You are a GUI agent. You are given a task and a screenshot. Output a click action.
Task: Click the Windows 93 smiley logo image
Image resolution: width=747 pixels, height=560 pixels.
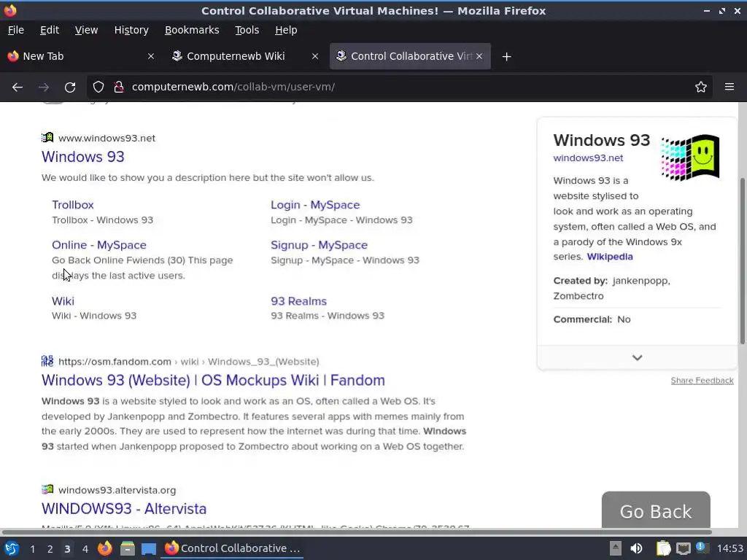tap(690, 157)
